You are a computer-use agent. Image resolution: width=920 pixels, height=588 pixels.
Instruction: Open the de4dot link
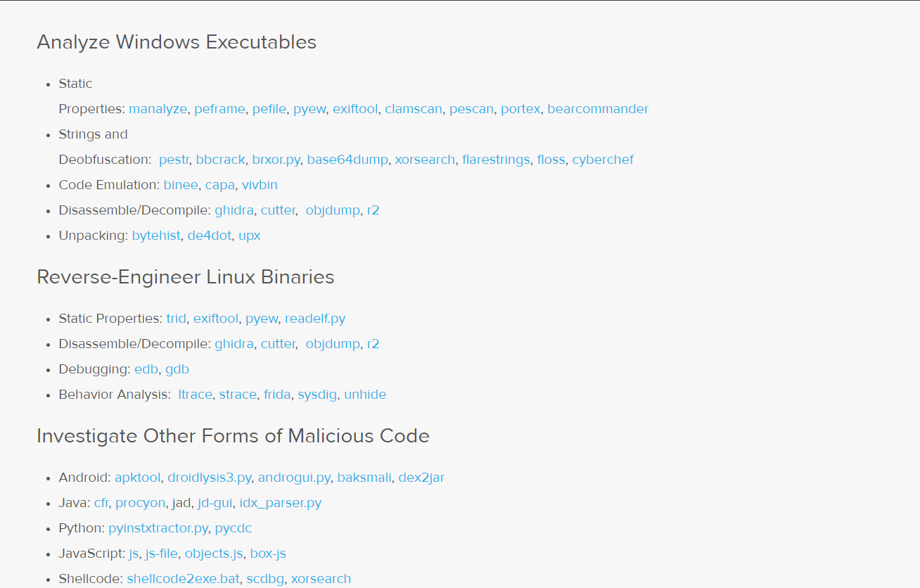tap(210, 236)
